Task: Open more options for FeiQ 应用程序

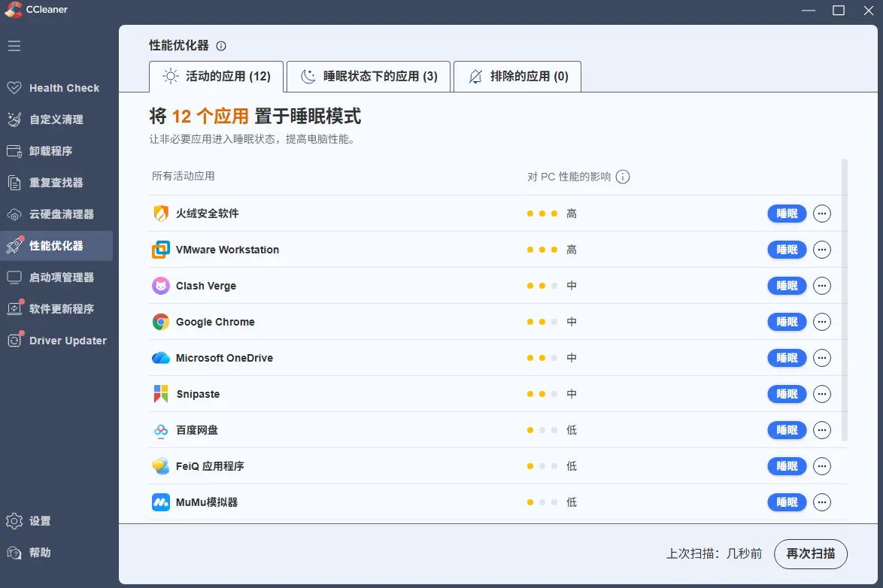Action: point(822,465)
